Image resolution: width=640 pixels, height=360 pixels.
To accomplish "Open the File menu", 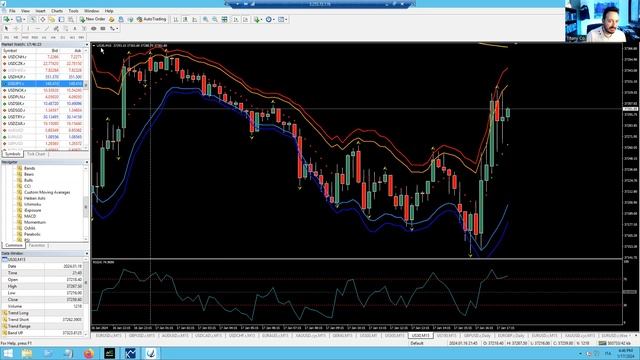I will pos(12,11).
